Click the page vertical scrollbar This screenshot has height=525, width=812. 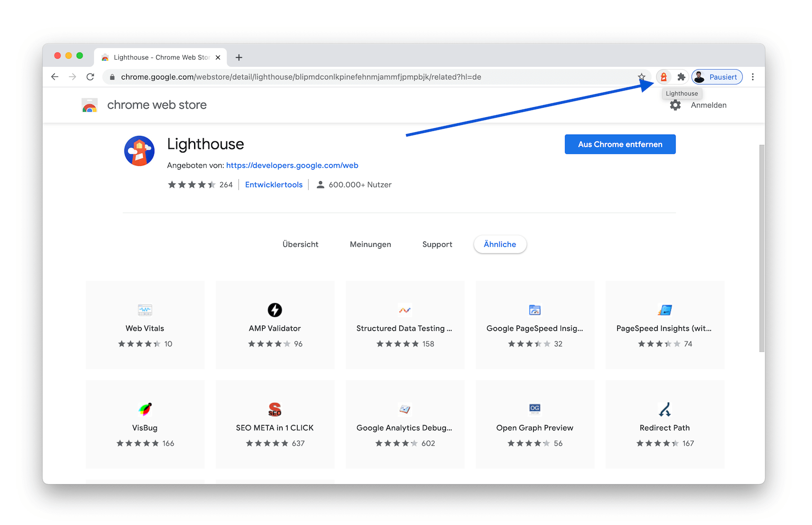(762, 249)
